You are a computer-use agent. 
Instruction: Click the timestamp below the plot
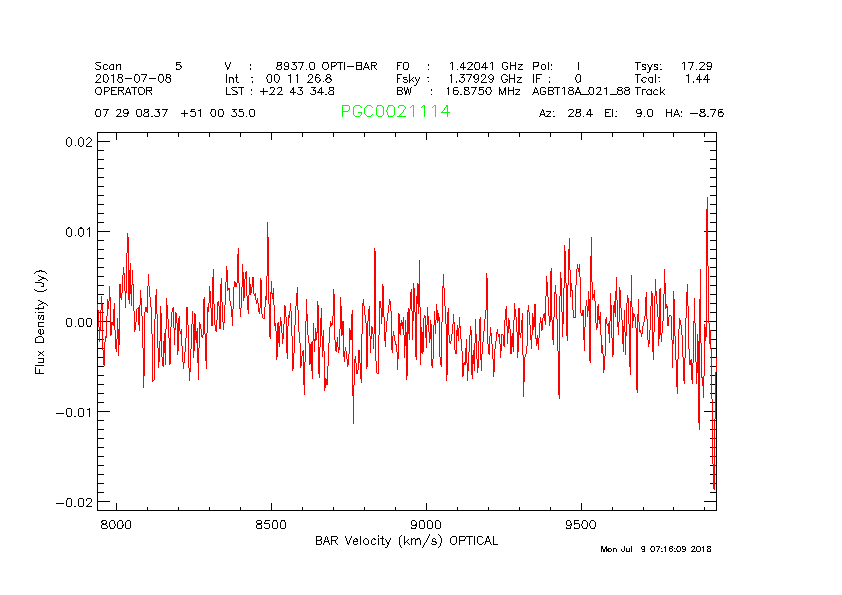click(655, 549)
